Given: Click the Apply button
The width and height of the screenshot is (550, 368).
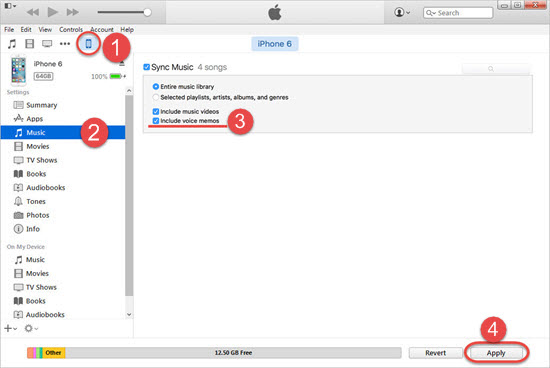Looking at the screenshot, I should (x=496, y=353).
